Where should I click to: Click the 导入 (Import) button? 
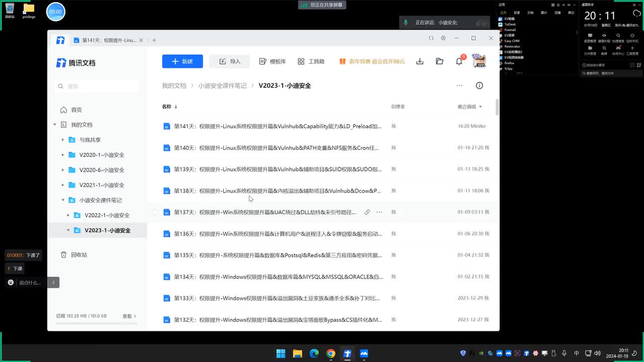click(x=229, y=61)
